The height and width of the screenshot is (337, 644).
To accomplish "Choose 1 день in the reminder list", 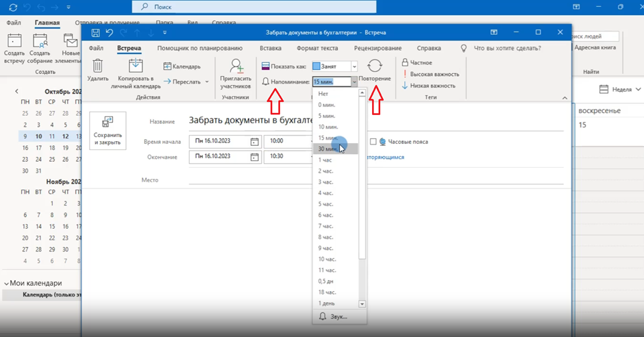I will point(326,303).
